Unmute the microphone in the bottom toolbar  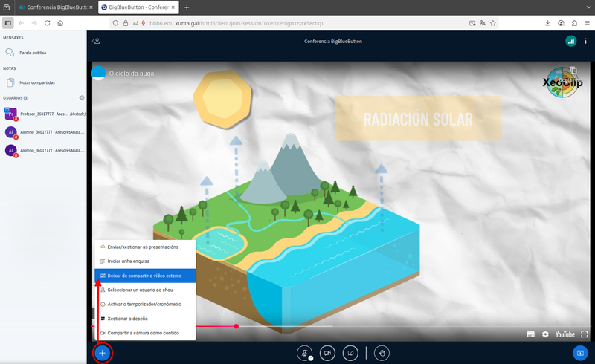coord(303,353)
